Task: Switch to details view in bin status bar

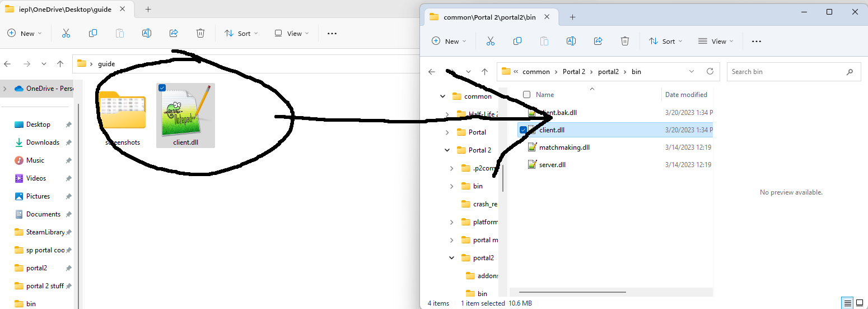Action: [847, 303]
